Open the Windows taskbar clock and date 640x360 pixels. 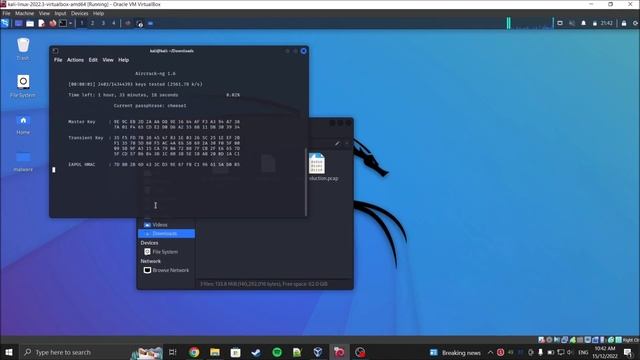[x=604, y=352]
